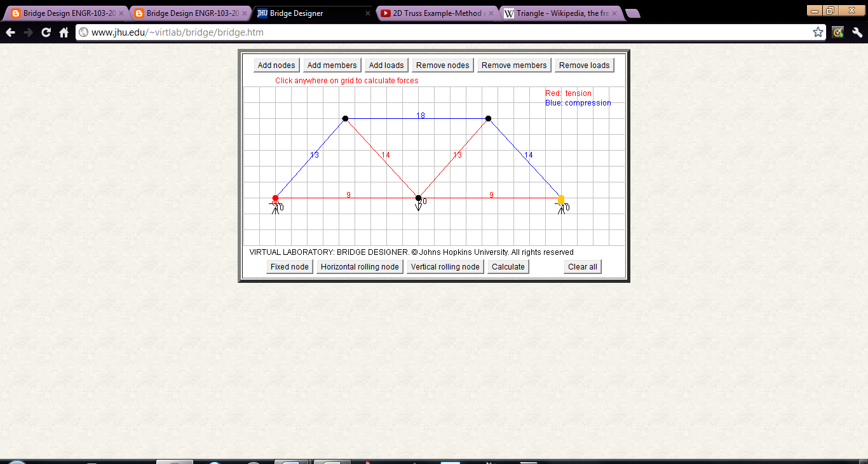Viewport: 868px width, 464px height.
Task: Close the 2D Truss Example tab
Action: pos(491,13)
